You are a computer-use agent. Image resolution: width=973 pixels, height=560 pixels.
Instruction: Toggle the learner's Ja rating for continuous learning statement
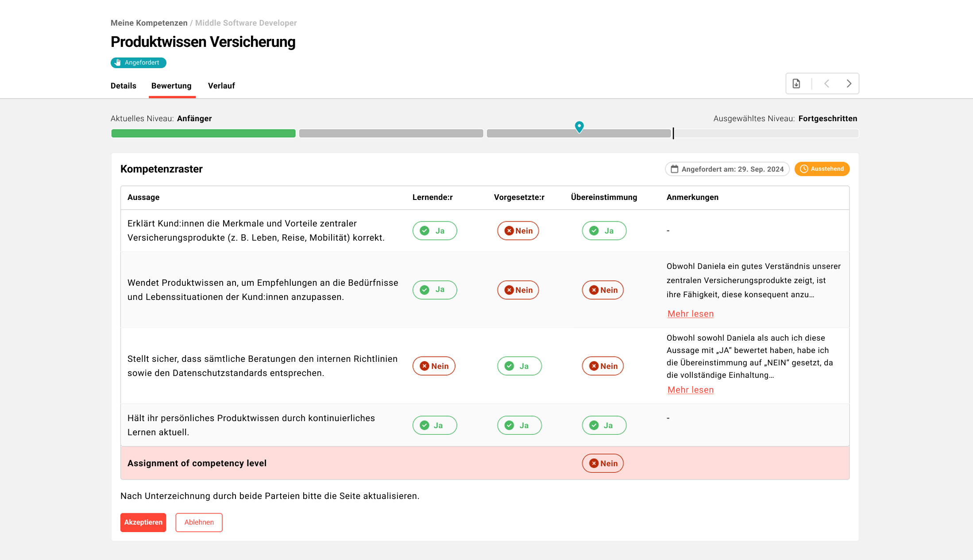click(434, 425)
